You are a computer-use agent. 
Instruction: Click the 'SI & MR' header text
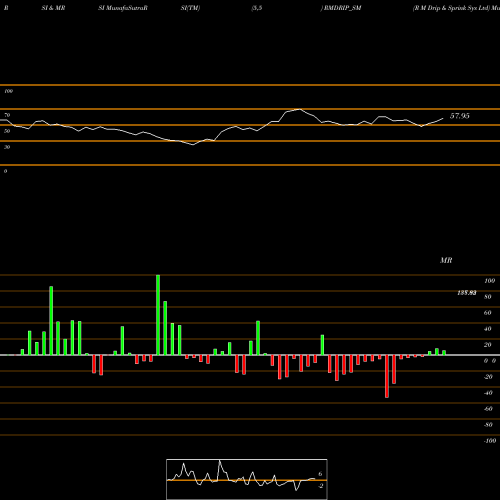click(53, 8)
